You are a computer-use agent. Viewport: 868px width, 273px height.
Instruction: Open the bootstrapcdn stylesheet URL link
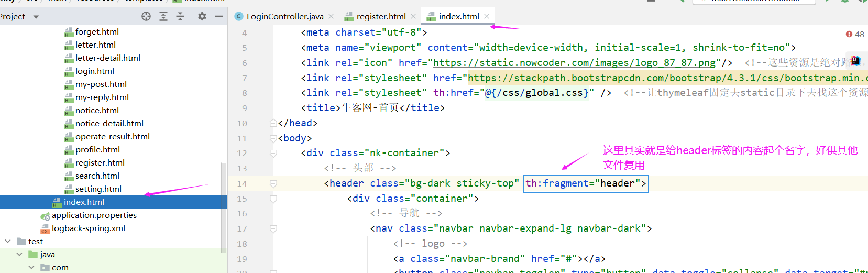(x=667, y=78)
